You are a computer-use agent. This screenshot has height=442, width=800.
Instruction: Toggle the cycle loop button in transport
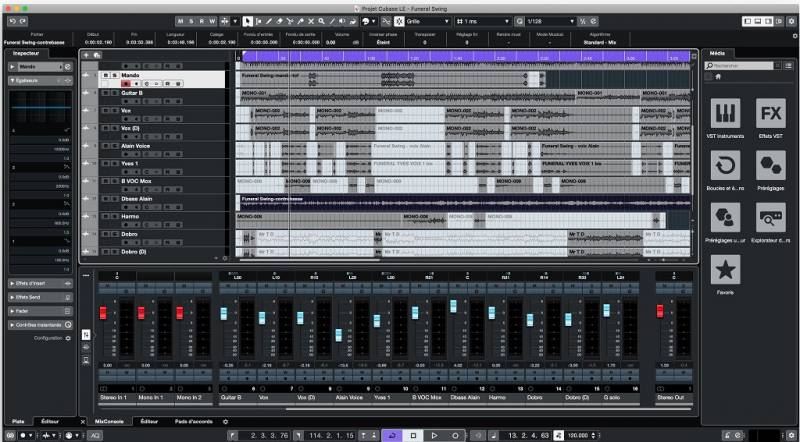(x=391, y=435)
